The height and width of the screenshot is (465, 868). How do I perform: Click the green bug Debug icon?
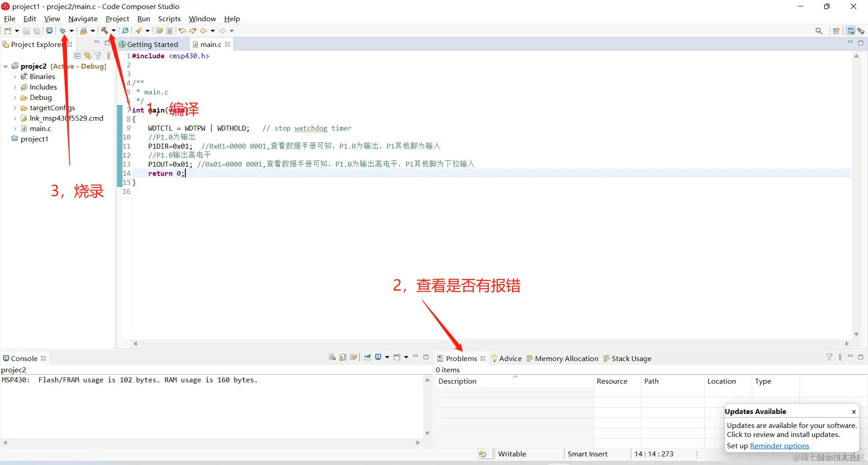[x=63, y=31]
